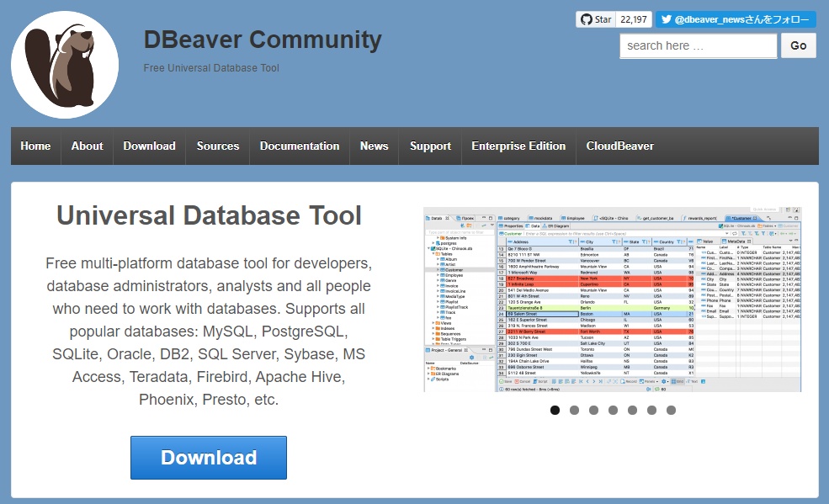Viewport: 829px width, 504px height.
Task: Open the News menu item
Action: [374, 146]
